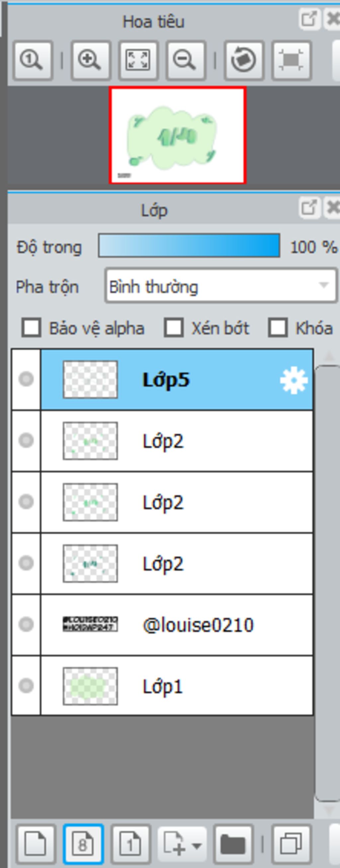The height and width of the screenshot is (868, 340).
Task: Zoom out with the minus magnifier
Action: tap(186, 61)
